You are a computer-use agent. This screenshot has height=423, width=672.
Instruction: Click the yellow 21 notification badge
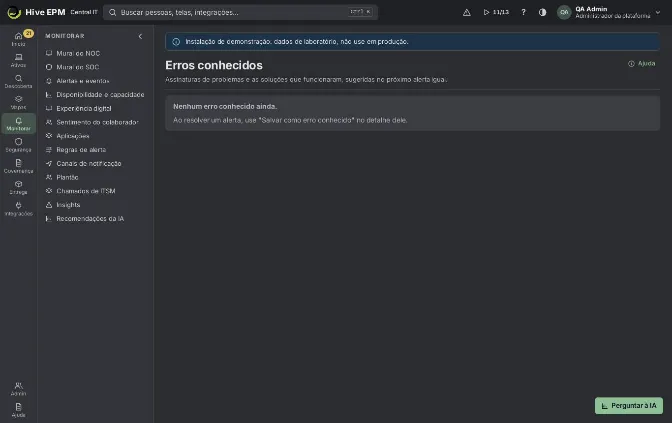coord(28,33)
